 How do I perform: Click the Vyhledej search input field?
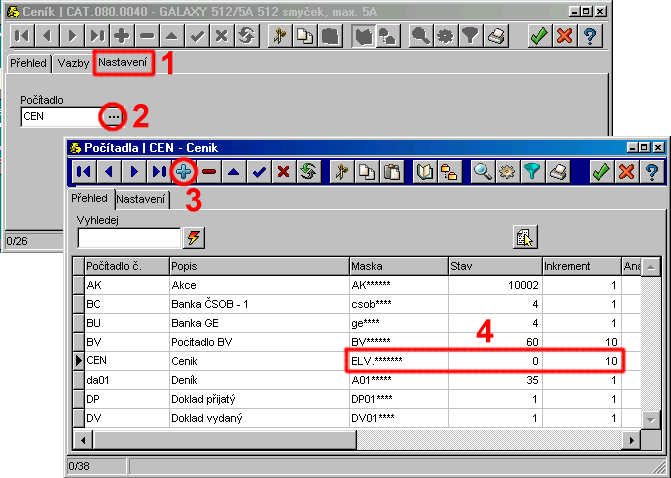point(128,237)
